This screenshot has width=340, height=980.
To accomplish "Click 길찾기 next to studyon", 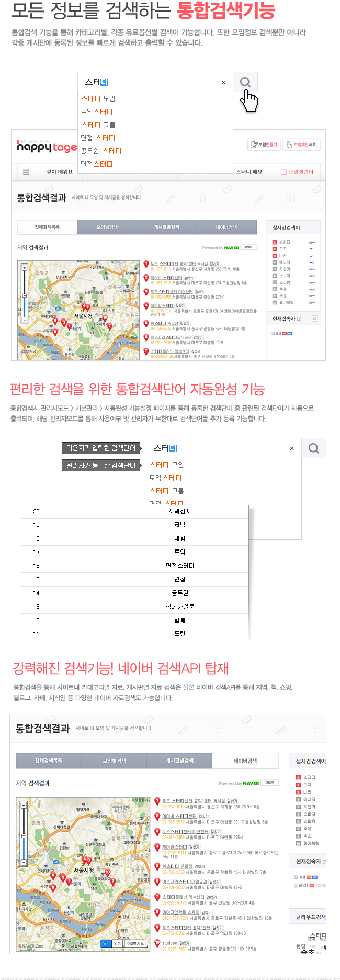I will (184, 943).
